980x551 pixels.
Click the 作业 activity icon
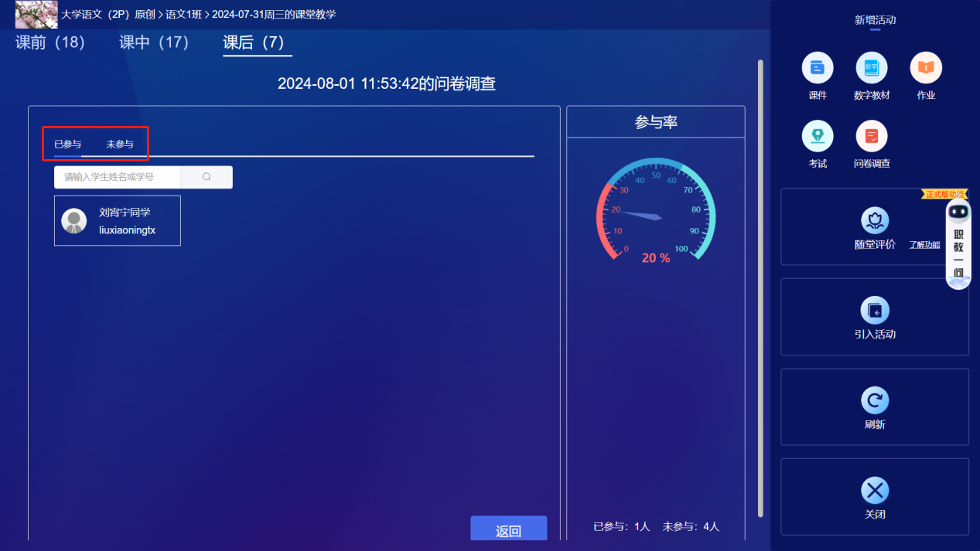[x=925, y=68]
